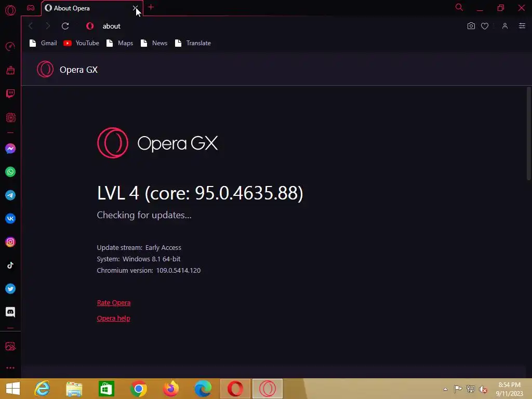532x399 pixels.
Task: Open Twitter in sidebar
Action: [10, 289]
